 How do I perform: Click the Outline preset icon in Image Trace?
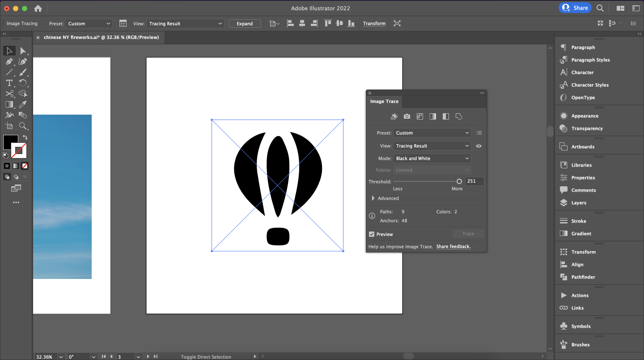(458, 116)
